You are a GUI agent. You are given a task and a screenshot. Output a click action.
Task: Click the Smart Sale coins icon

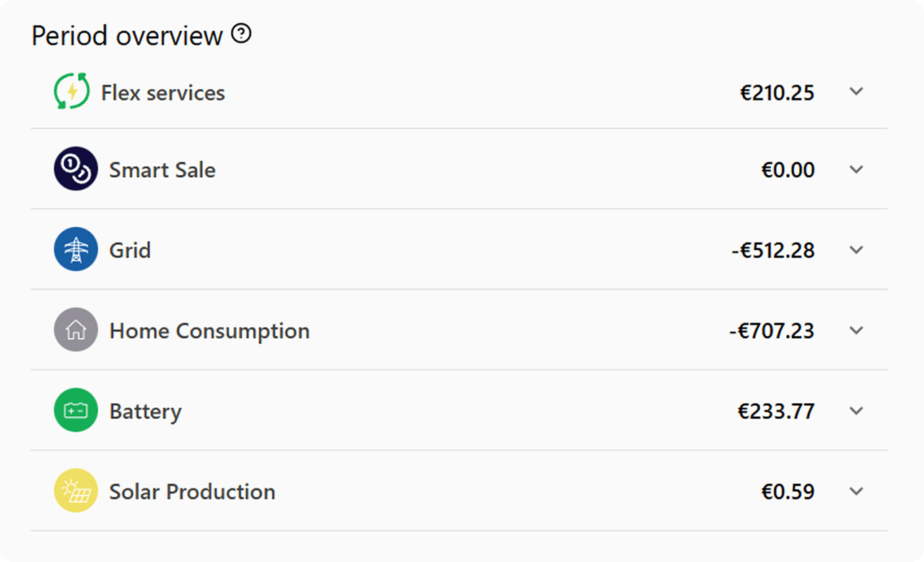coord(76,169)
